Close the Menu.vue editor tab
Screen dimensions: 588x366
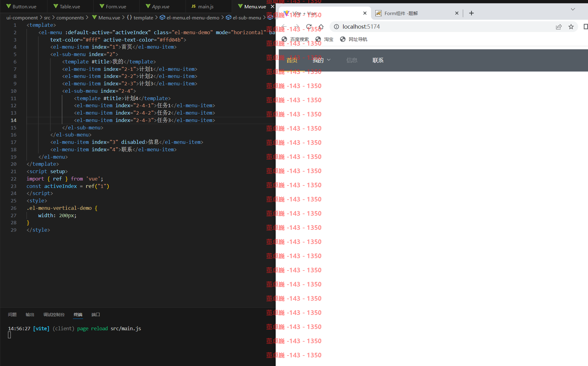tap(272, 6)
